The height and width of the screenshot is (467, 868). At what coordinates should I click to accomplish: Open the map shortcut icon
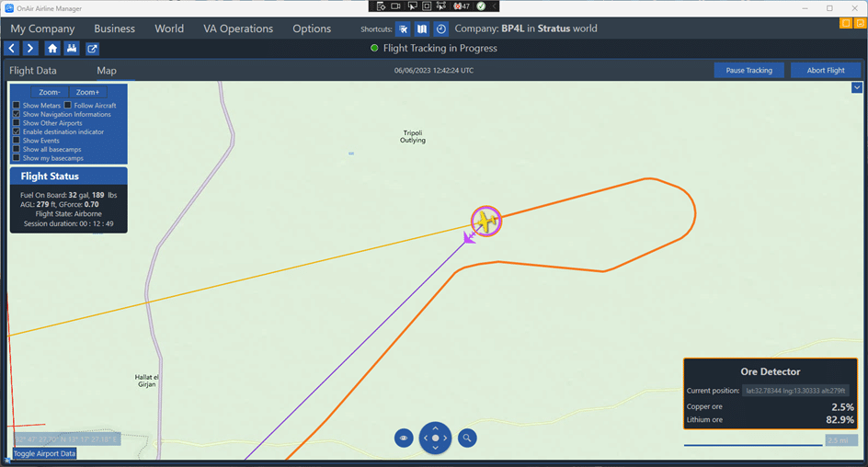point(422,29)
